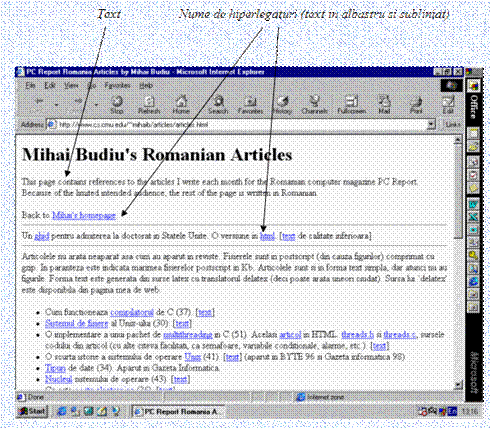Click the Refresh toolbar icon
Viewport: 490px width, 428px height.
[x=149, y=105]
